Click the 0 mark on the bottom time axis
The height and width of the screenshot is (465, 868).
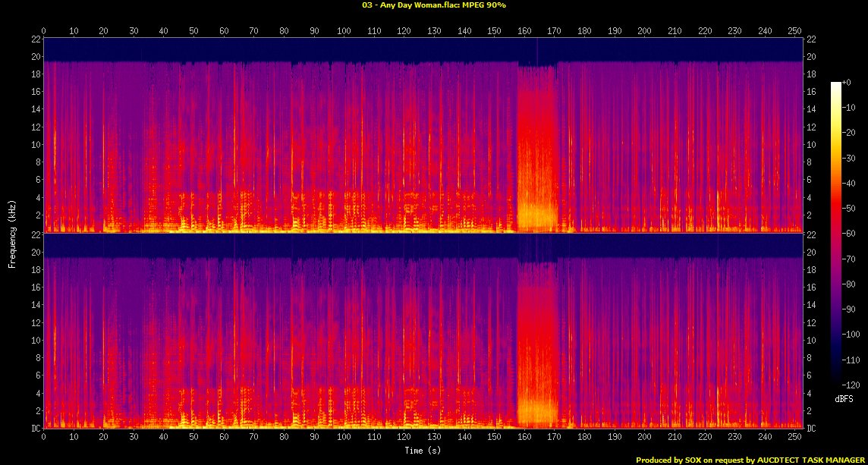point(43,438)
